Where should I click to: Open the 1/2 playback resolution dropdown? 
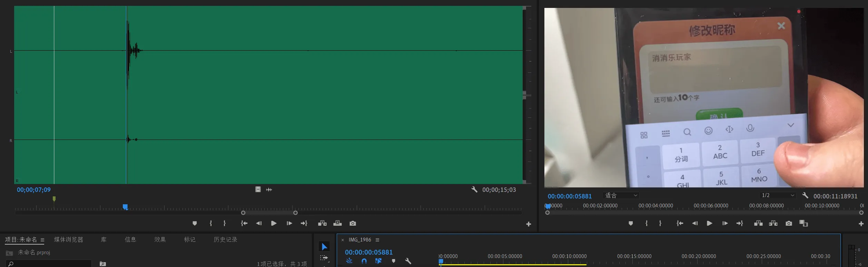[778, 195]
